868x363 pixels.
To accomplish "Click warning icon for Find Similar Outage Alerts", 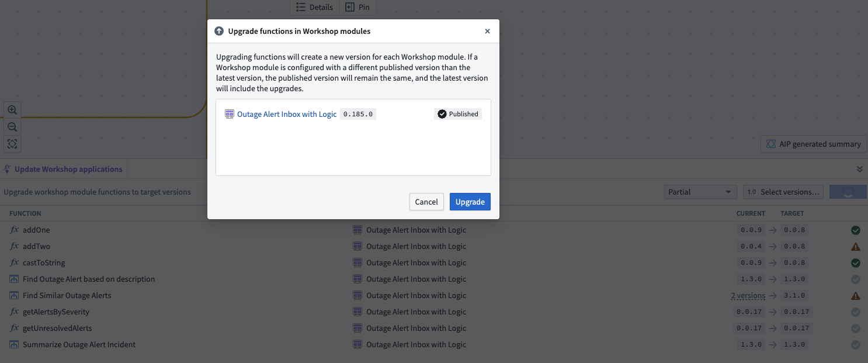I will click(x=855, y=296).
